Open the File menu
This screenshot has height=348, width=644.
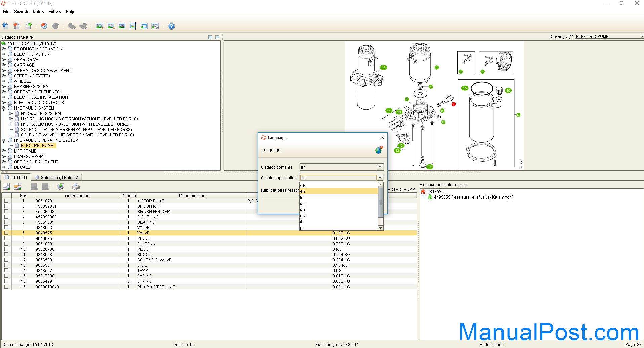pos(6,11)
